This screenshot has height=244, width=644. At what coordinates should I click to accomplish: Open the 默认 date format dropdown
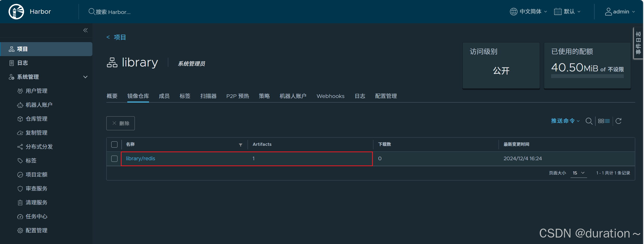coord(567,12)
